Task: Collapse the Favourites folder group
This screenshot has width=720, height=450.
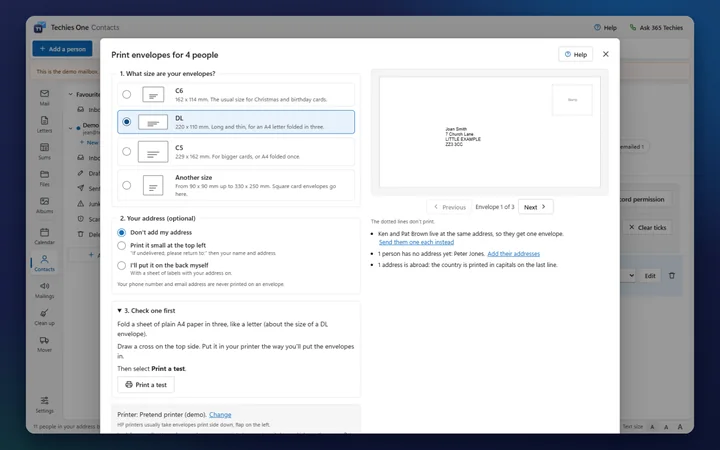Action: point(71,94)
